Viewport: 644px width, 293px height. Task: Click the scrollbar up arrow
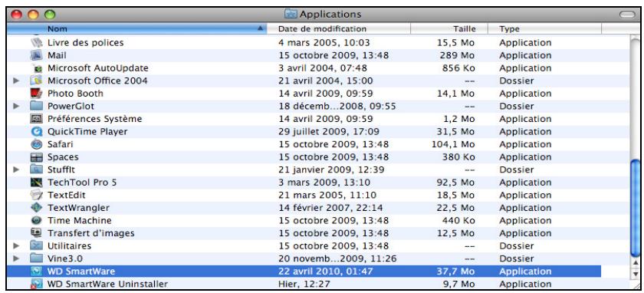click(635, 262)
